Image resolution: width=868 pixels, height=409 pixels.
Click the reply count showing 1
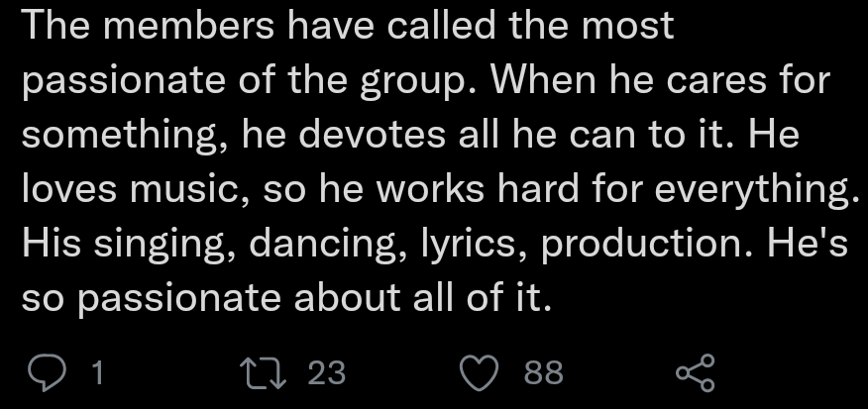96,373
